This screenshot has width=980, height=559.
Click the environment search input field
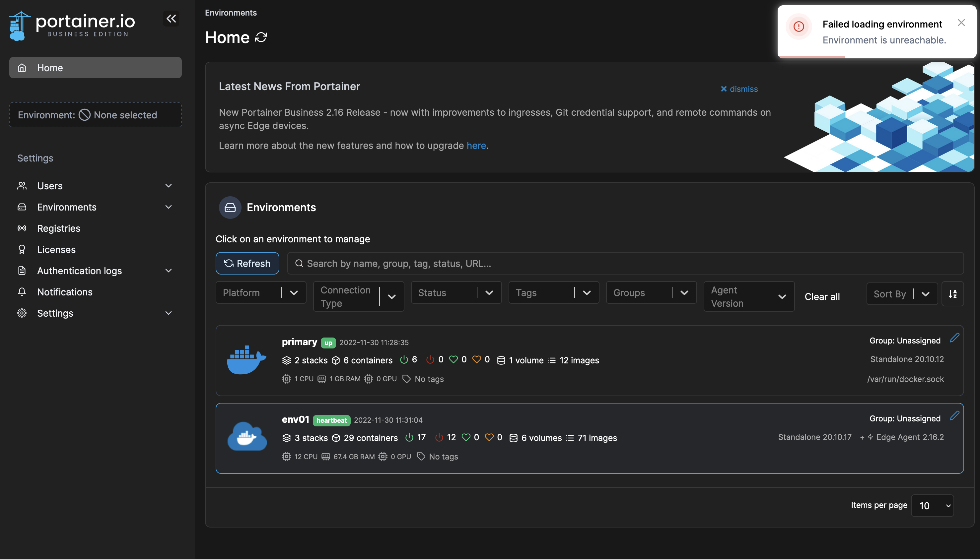pos(538,263)
